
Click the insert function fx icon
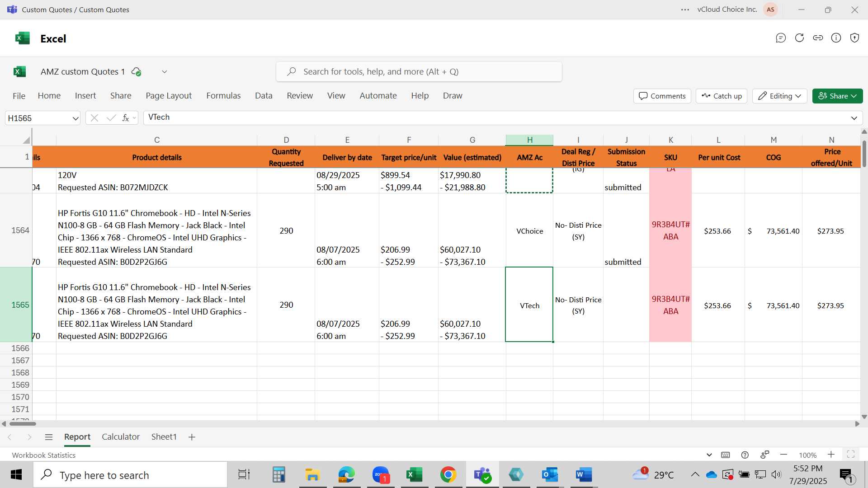point(126,118)
